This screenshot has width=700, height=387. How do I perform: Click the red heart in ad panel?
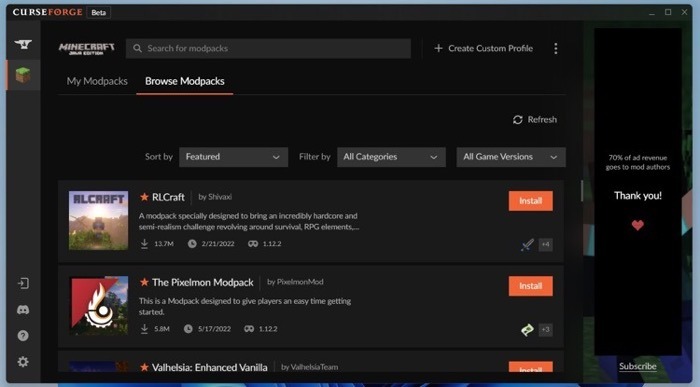pos(638,225)
